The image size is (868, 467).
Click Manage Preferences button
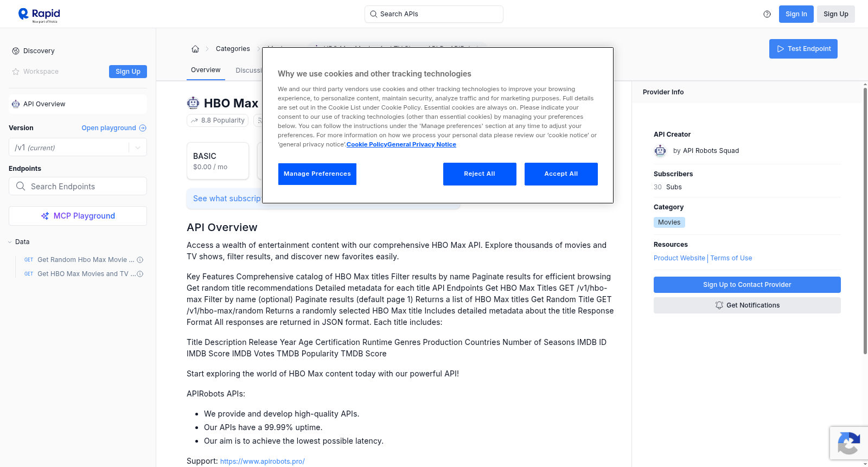pyautogui.click(x=317, y=174)
